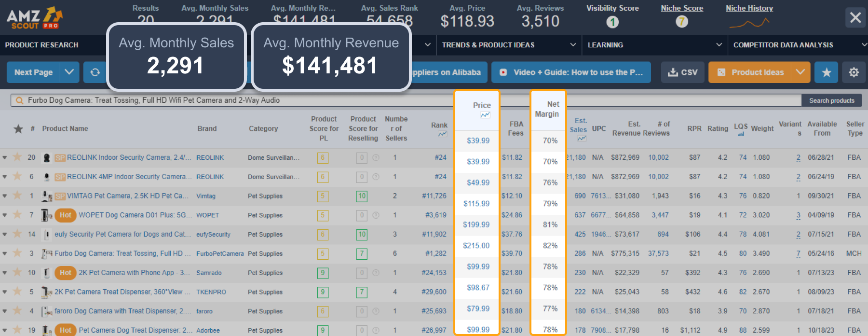
Task: Open the Next Page dropdown arrow
Action: (x=69, y=72)
